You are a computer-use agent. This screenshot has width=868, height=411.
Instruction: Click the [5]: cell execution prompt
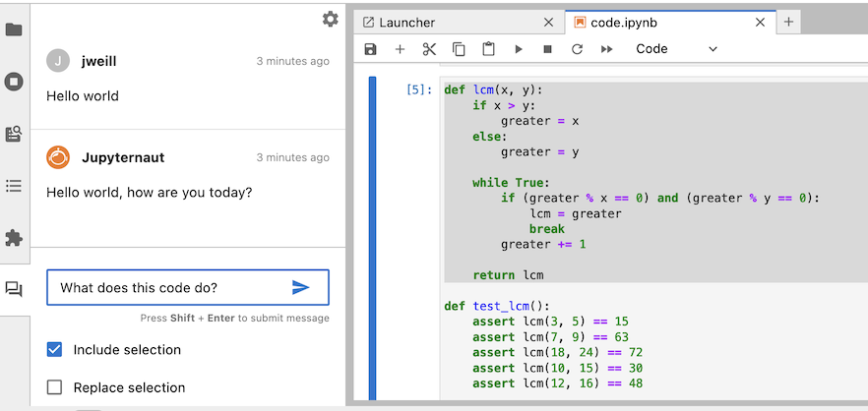419,90
